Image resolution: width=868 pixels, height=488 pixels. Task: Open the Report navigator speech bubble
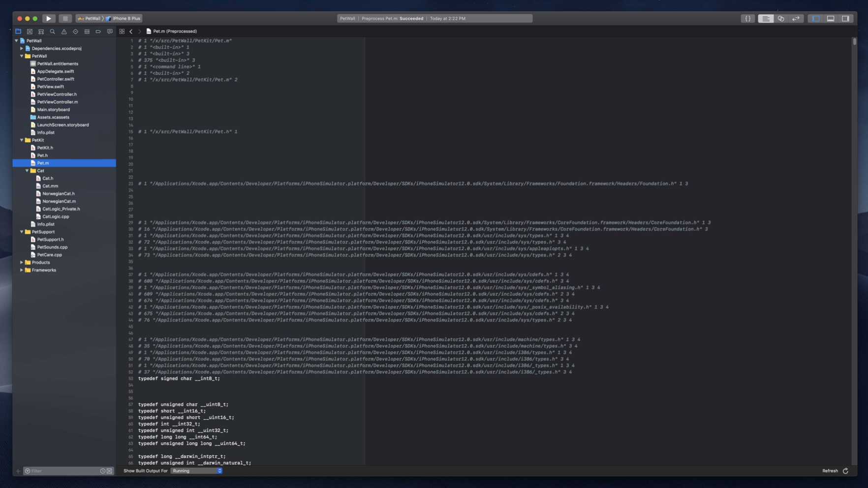pos(109,31)
